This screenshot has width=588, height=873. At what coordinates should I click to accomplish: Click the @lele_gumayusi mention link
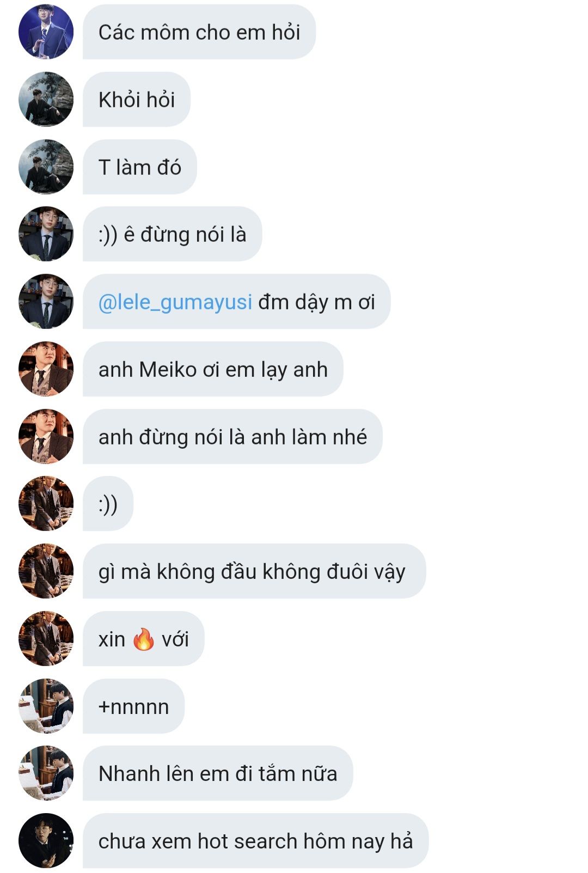[x=175, y=302]
